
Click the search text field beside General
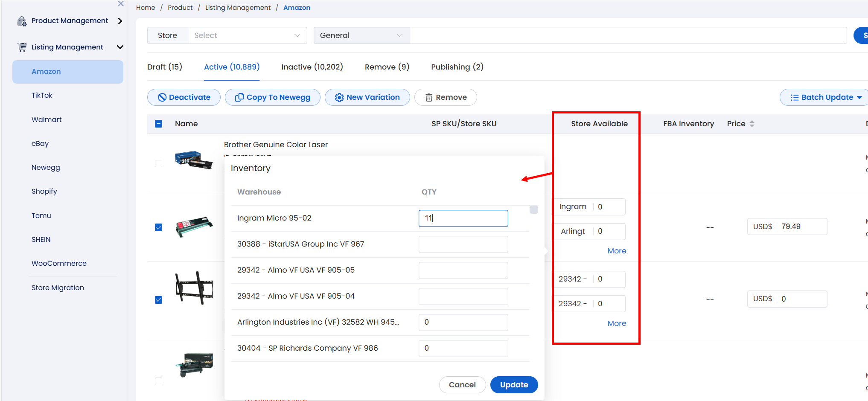(628, 35)
